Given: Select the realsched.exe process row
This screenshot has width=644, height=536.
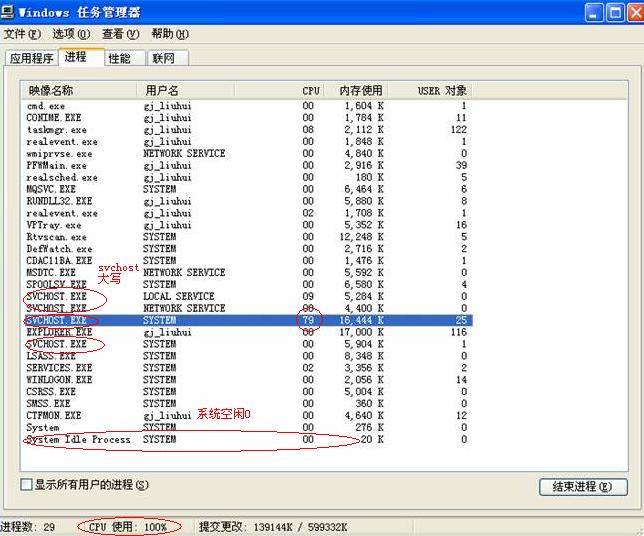Looking at the screenshot, I should (246, 177).
